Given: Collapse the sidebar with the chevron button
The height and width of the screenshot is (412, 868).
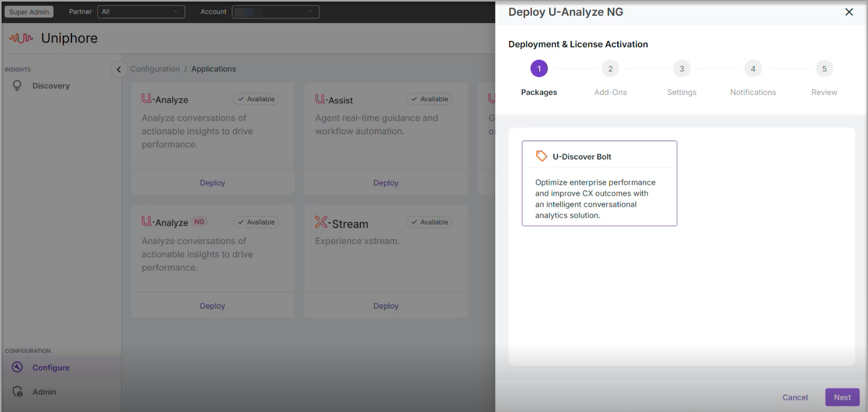Looking at the screenshot, I should (x=119, y=69).
